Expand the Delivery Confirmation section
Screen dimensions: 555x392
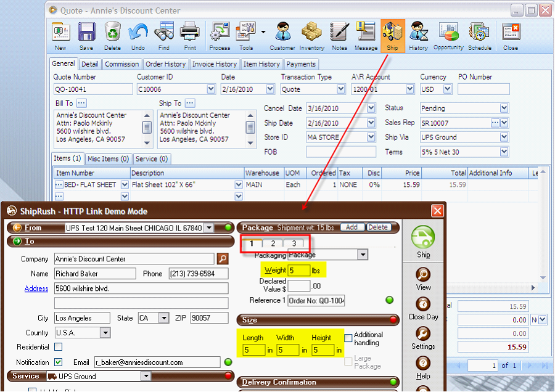(318, 382)
